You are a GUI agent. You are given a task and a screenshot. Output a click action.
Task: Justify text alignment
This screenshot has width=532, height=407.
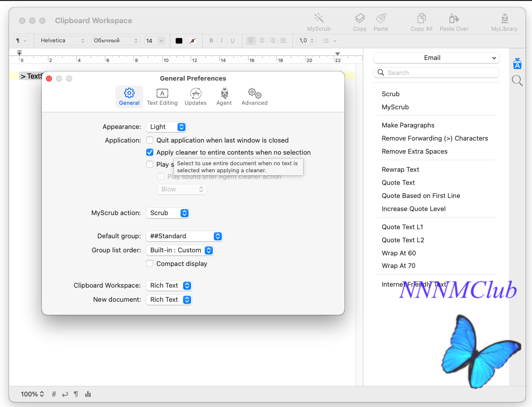[x=283, y=41]
